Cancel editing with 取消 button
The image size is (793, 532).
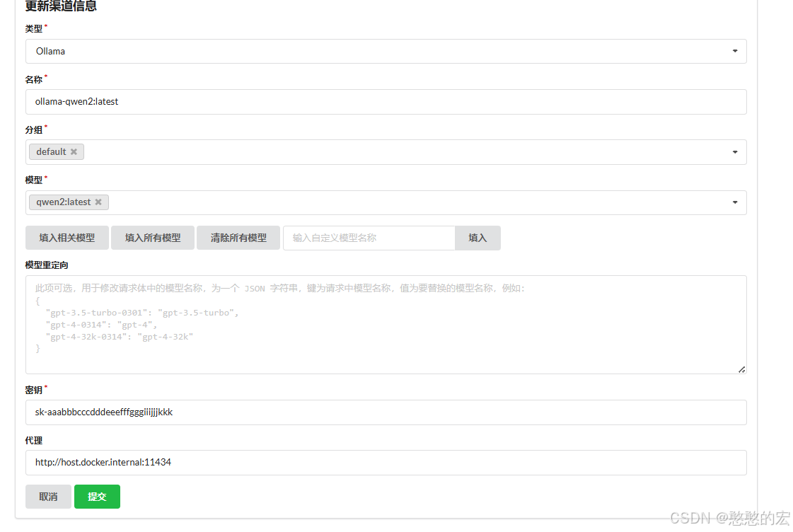click(x=49, y=497)
